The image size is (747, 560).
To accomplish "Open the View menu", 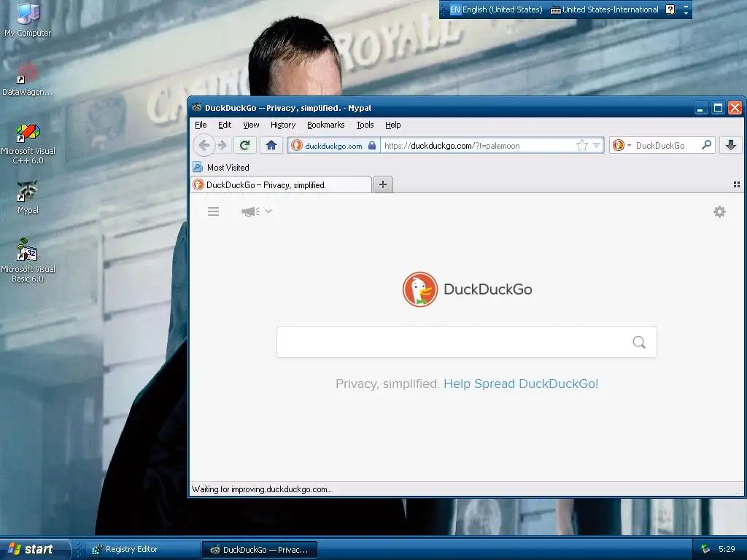I will [251, 125].
